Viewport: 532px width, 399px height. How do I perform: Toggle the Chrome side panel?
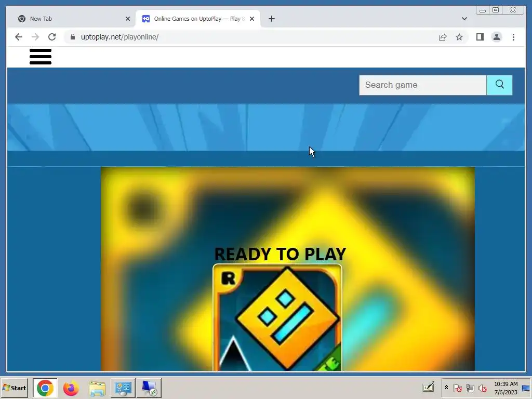click(x=480, y=37)
